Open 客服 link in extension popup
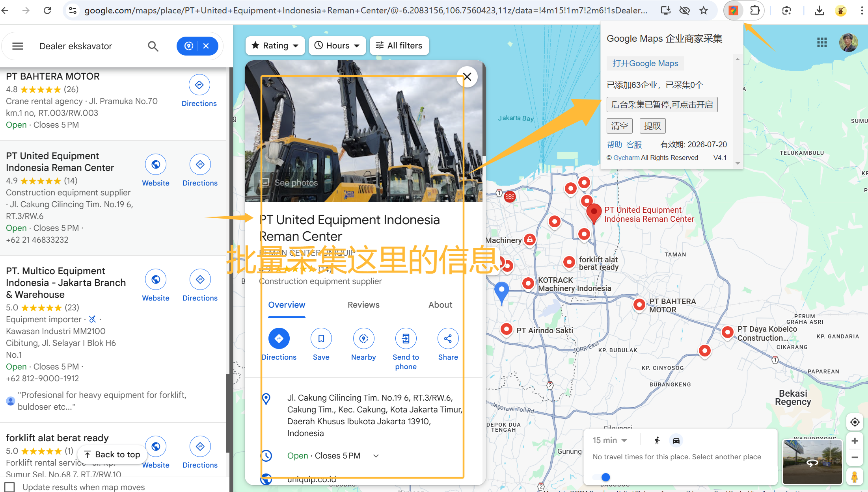 [634, 145]
